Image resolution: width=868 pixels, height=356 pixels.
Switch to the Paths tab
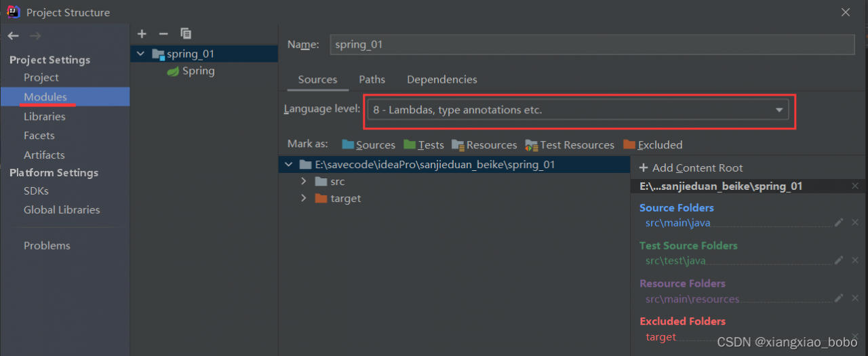372,79
